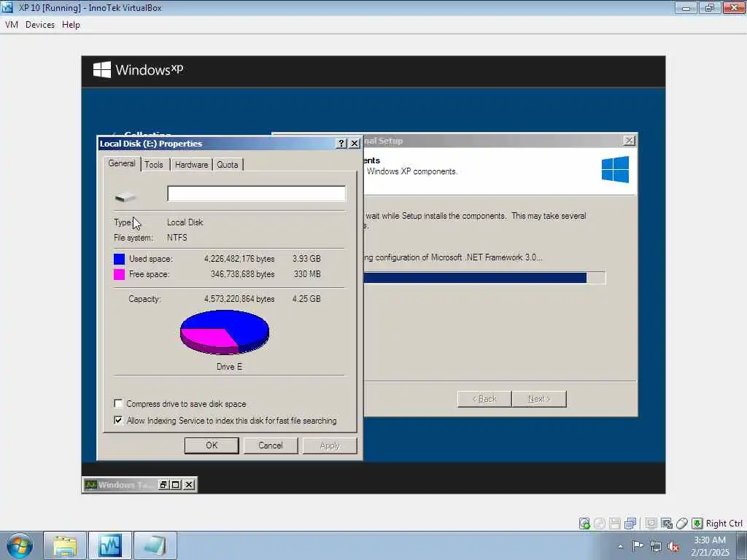The height and width of the screenshot is (560, 747).
Task: Enable Compress drive to save disk space
Action: tap(118, 403)
